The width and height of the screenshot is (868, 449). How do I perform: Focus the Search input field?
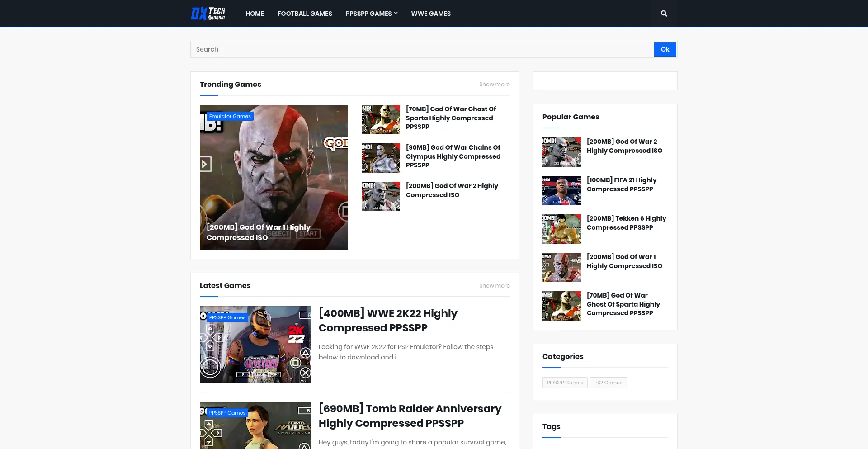click(x=422, y=49)
